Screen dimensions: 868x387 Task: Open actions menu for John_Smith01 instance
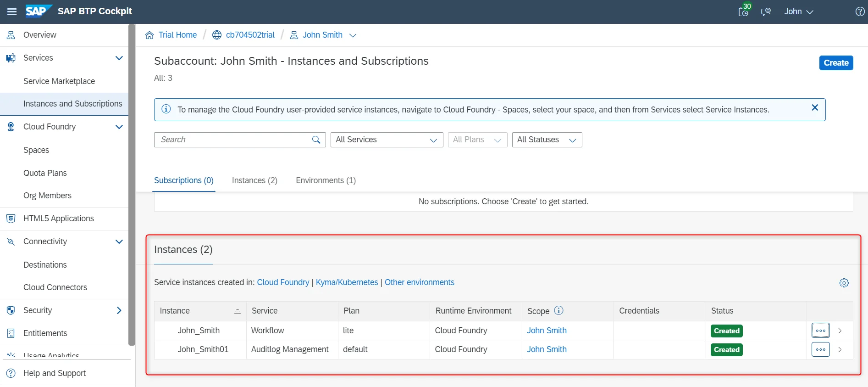click(x=821, y=349)
